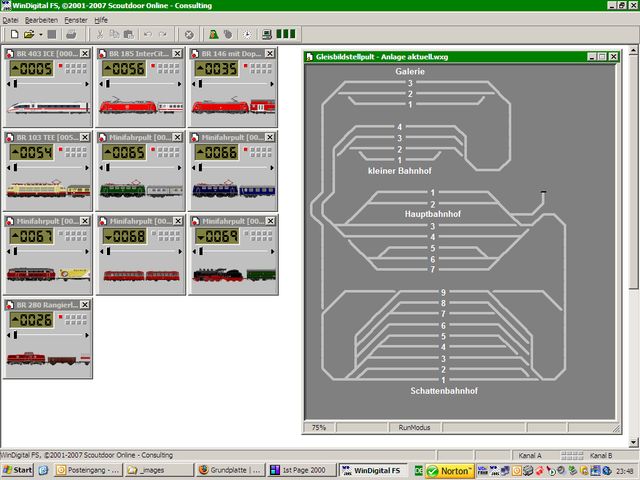Viewport: 640px width, 480px height.
Task: Click the Redo arrow icon
Action: click(162, 35)
